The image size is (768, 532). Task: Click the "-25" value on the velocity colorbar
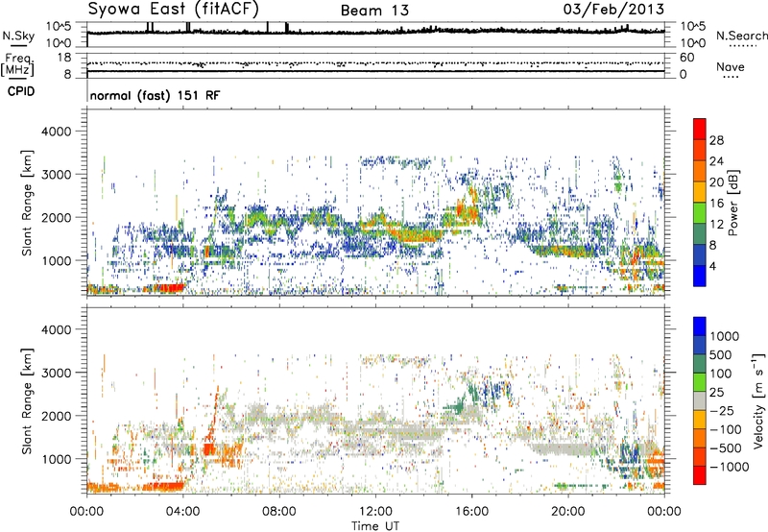[x=722, y=411]
